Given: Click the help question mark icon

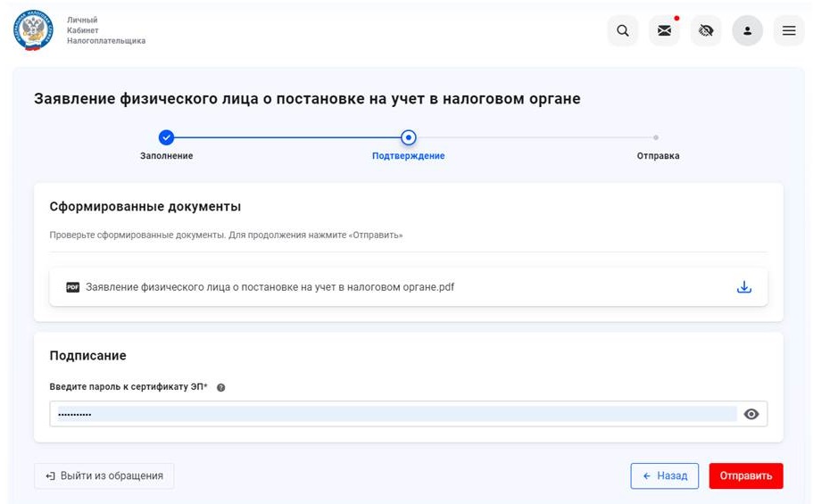Looking at the screenshot, I should pos(221,387).
